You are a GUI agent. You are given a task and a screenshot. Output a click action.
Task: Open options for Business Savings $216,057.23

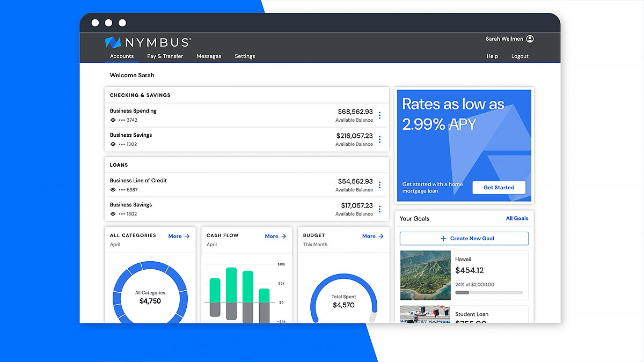(x=379, y=139)
